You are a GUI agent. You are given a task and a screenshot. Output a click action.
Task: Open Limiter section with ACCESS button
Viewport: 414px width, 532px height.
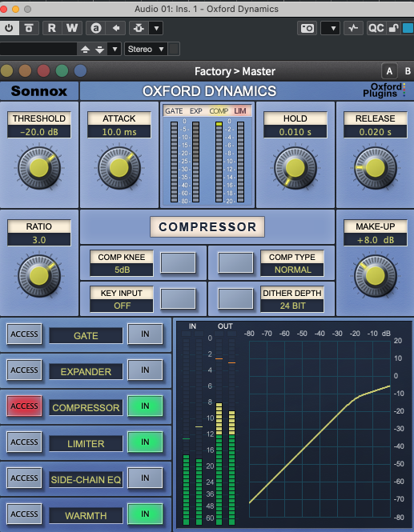24,442
